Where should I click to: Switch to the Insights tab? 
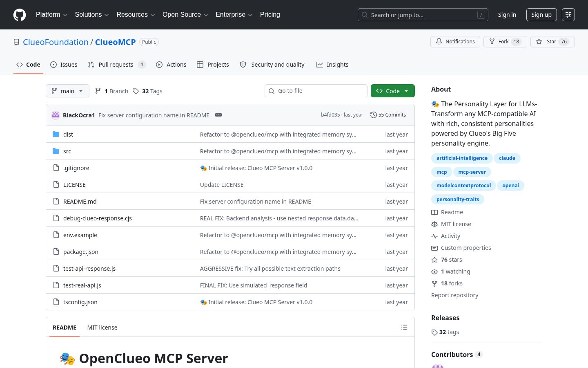coord(332,65)
